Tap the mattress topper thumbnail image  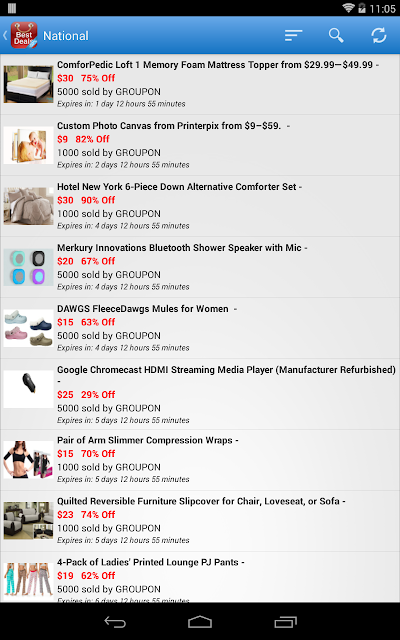click(29, 84)
